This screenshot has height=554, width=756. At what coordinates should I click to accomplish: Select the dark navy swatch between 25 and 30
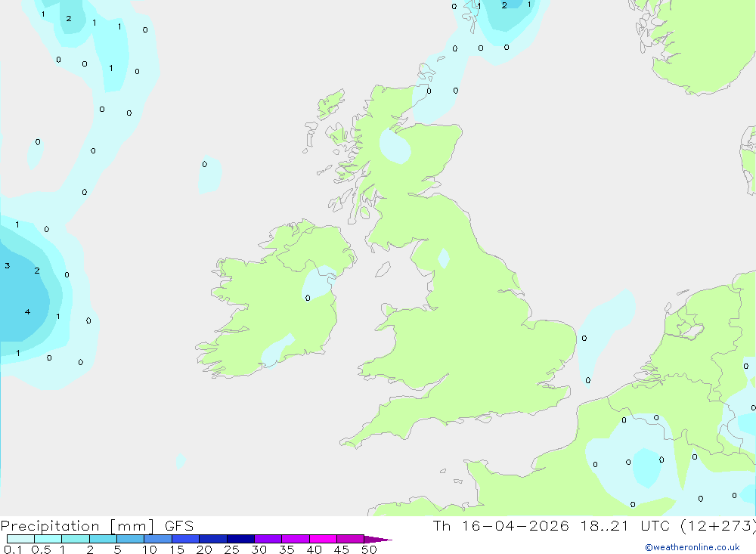[240, 539]
